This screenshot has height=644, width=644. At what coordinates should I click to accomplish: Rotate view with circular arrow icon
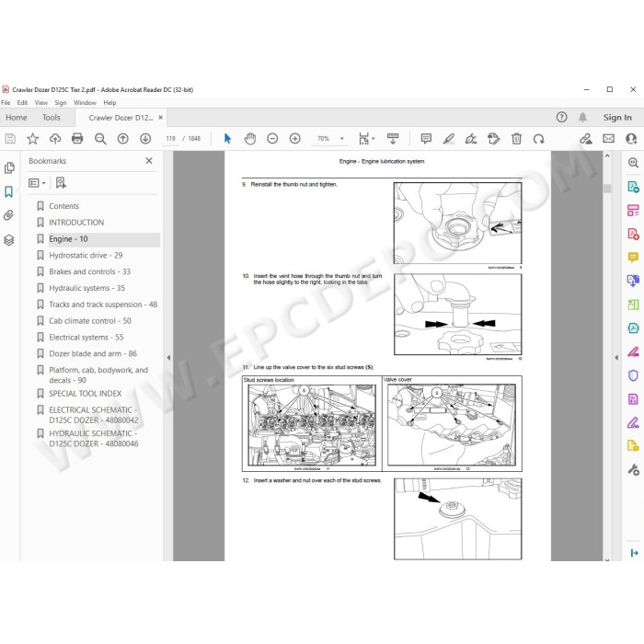pyautogui.click(x=539, y=139)
